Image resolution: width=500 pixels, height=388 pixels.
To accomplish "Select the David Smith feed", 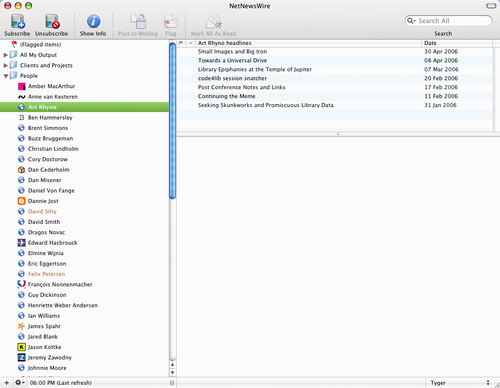I will pyautogui.click(x=44, y=222).
